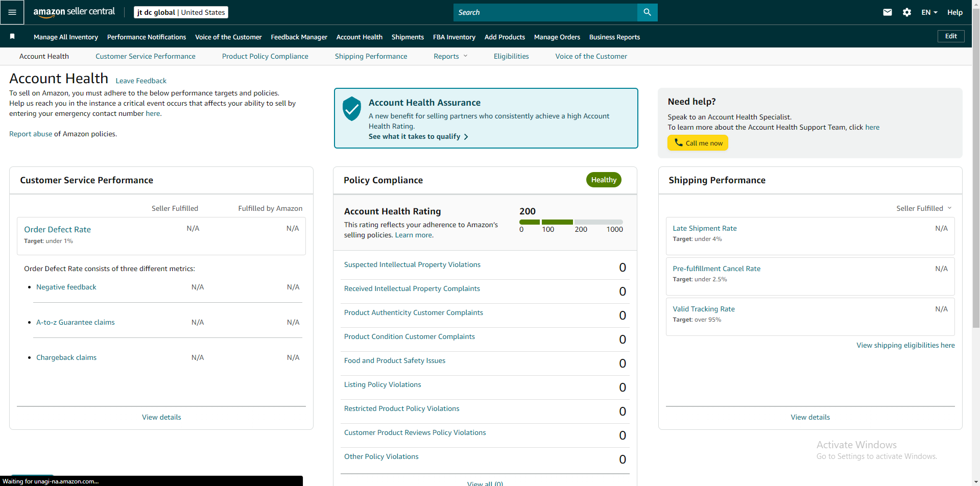Viewport: 980px width, 486px height.
Task: Click the bookmark icon in the favorites bar
Action: coord(12,36)
